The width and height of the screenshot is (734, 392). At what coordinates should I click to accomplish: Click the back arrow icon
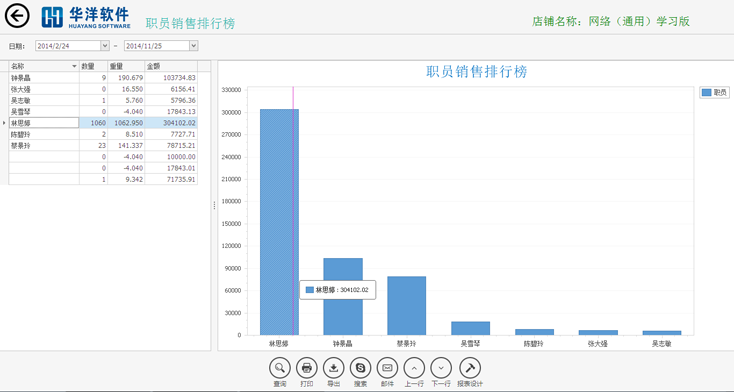17,16
